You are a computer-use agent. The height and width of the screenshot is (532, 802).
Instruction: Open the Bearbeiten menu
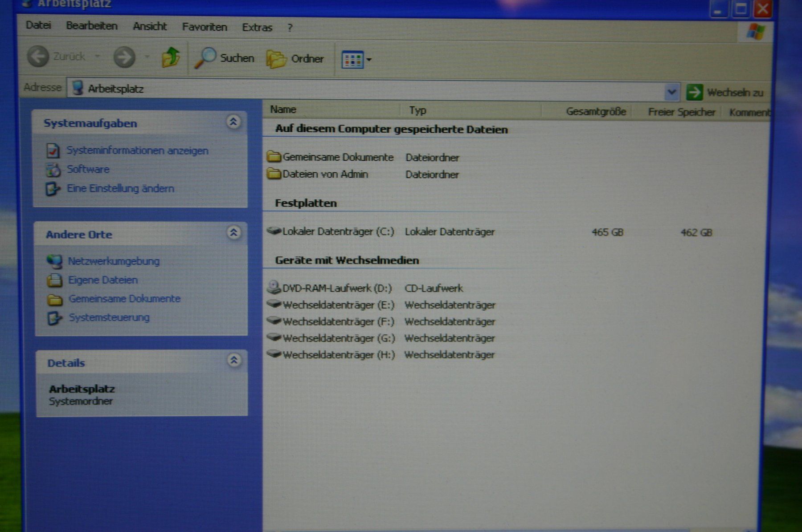[92, 26]
